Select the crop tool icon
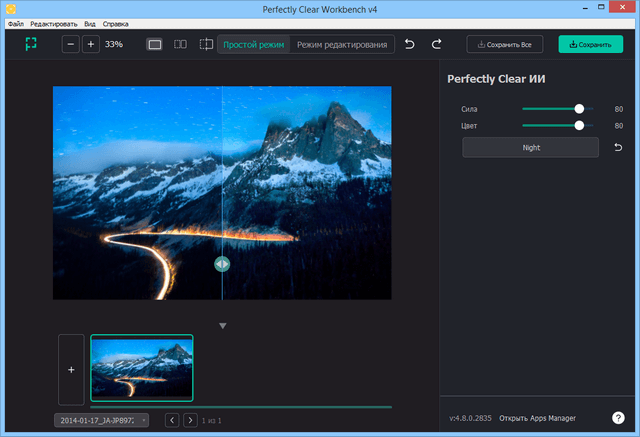Image resolution: width=640 pixels, height=437 pixels. (206, 44)
